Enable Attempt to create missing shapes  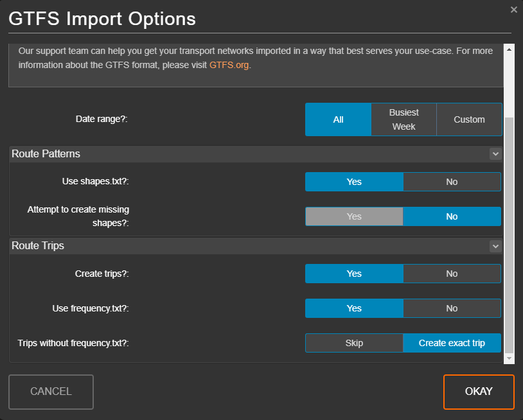pos(354,216)
